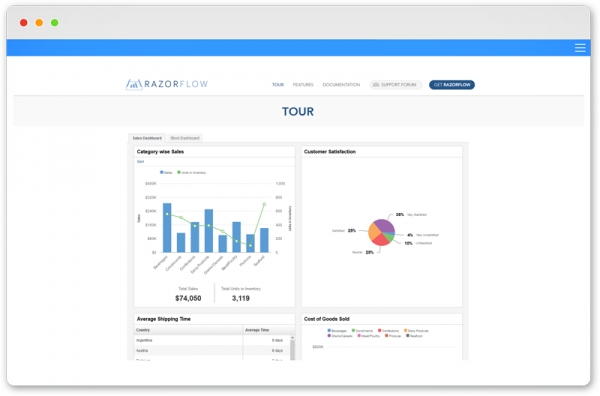Image resolution: width=600 pixels, height=396 pixels.
Task: Click the Total Sales value $74,050
Action: click(x=188, y=298)
